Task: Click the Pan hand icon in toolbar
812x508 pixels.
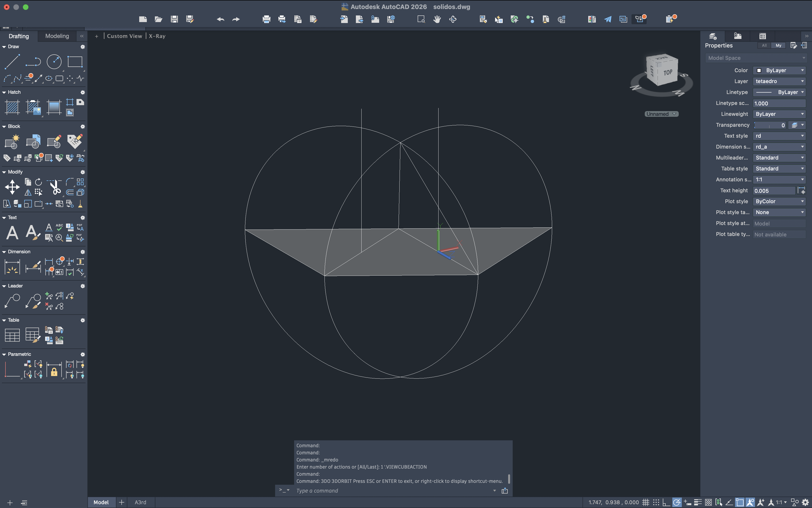Action: point(437,19)
